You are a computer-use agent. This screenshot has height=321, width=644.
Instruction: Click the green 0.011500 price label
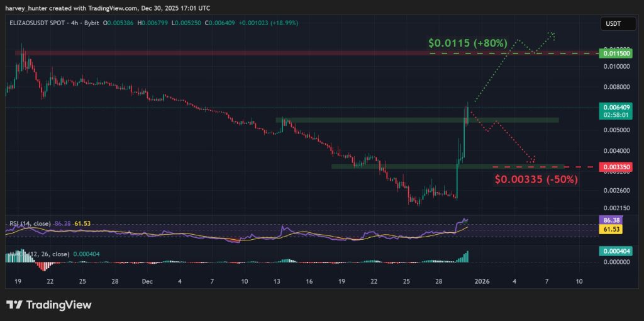coord(614,55)
